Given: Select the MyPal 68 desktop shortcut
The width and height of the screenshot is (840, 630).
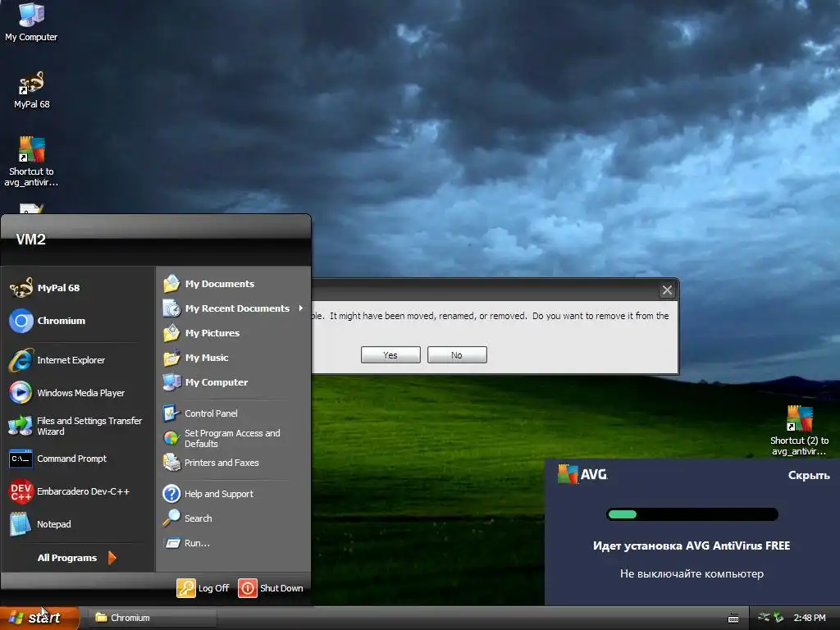Looking at the screenshot, I should pos(32,90).
